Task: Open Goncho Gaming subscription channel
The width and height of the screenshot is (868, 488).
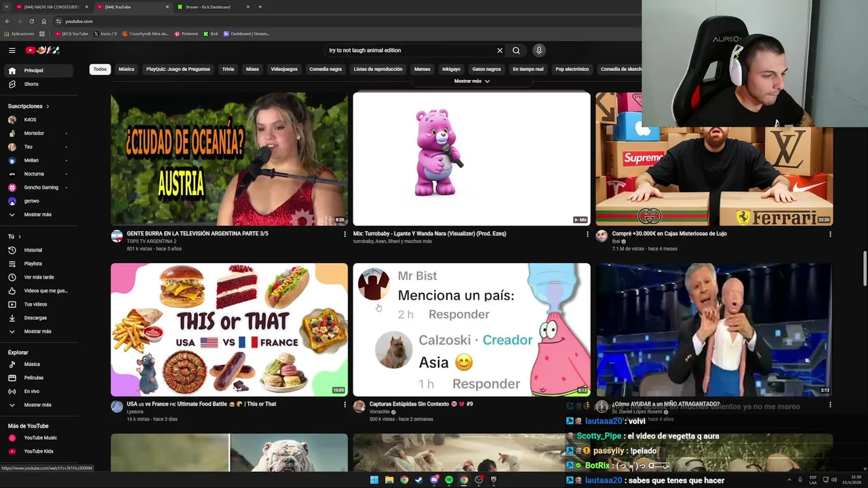Action: 38,188
